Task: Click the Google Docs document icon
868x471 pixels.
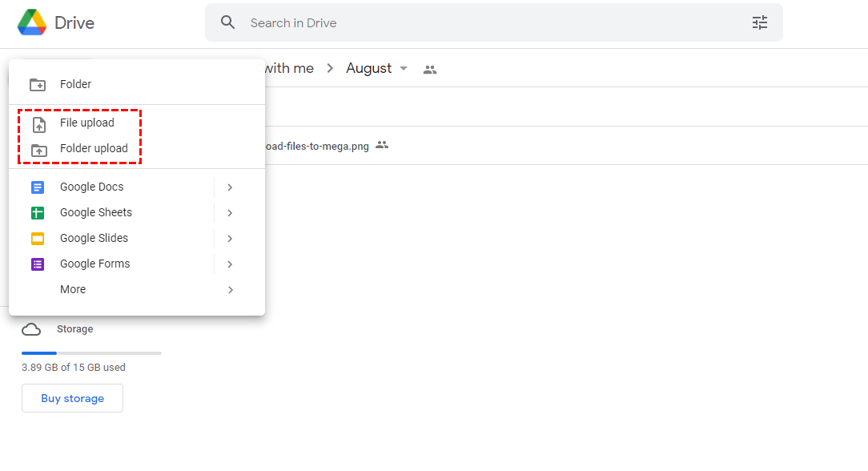Action: tap(38, 187)
